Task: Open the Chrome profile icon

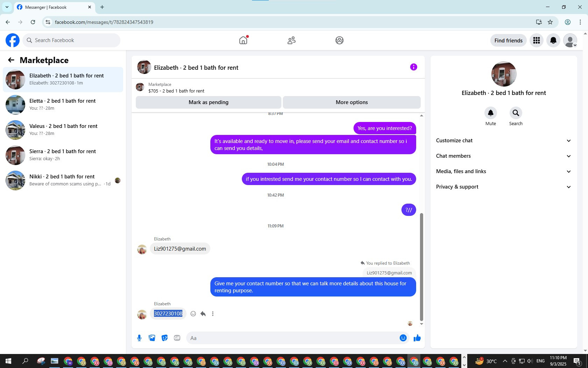Action: pyautogui.click(x=568, y=22)
